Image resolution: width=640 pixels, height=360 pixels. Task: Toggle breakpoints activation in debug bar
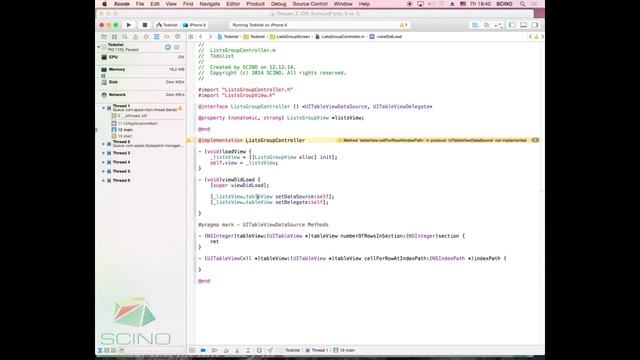tap(203, 350)
